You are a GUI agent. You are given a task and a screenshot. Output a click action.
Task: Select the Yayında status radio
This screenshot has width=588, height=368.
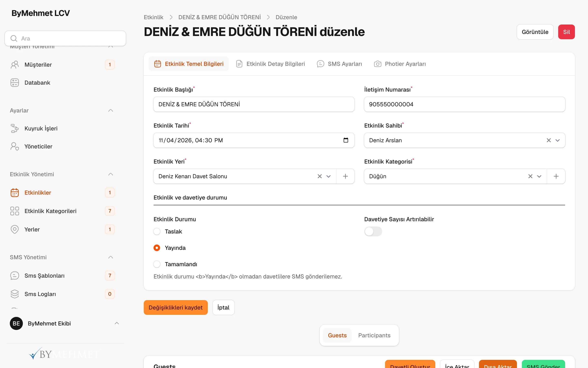coord(157,248)
